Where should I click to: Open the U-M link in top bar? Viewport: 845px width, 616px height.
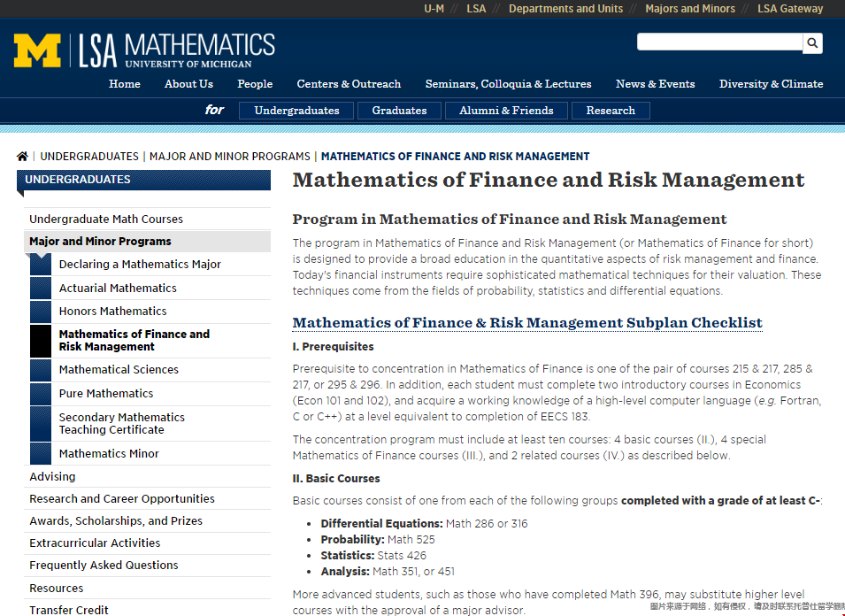pyautogui.click(x=434, y=9)
